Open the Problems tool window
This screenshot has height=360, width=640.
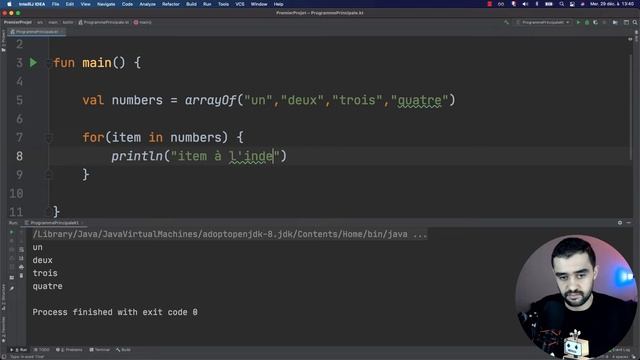[69, 350]
